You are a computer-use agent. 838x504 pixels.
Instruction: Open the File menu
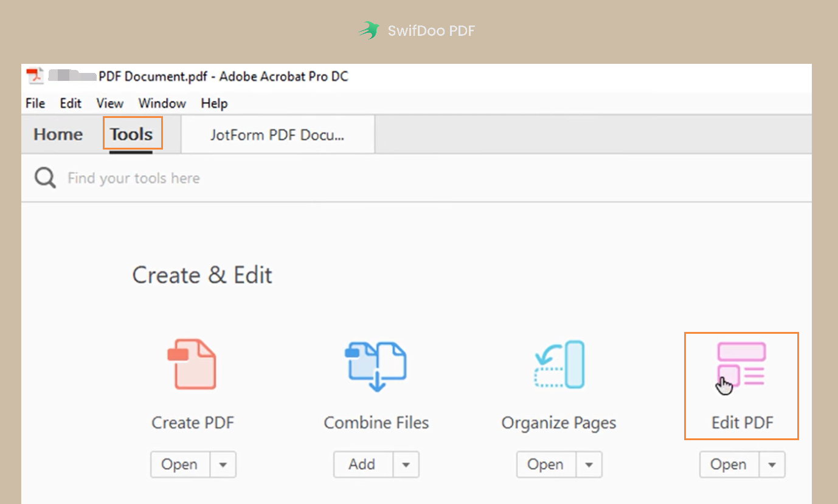pos(35,103)
